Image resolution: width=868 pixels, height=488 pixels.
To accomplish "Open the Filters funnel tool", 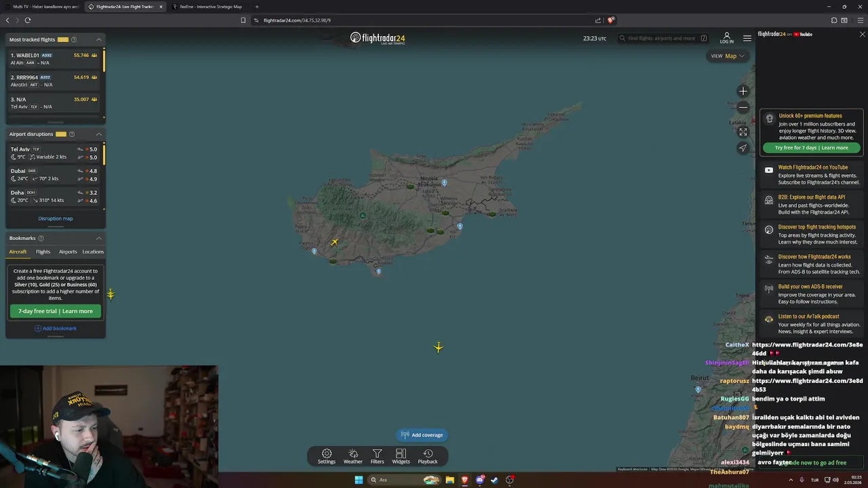I will pos(377,456).
